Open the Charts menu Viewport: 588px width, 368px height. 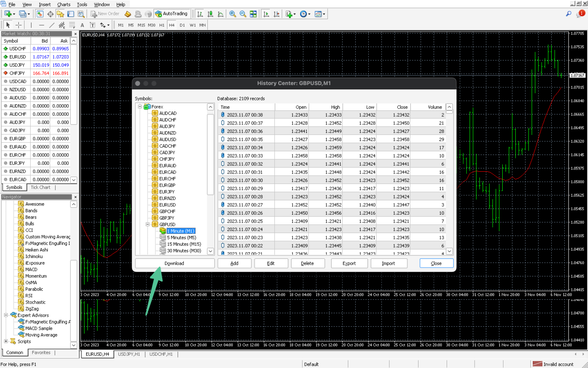point(64,4)
